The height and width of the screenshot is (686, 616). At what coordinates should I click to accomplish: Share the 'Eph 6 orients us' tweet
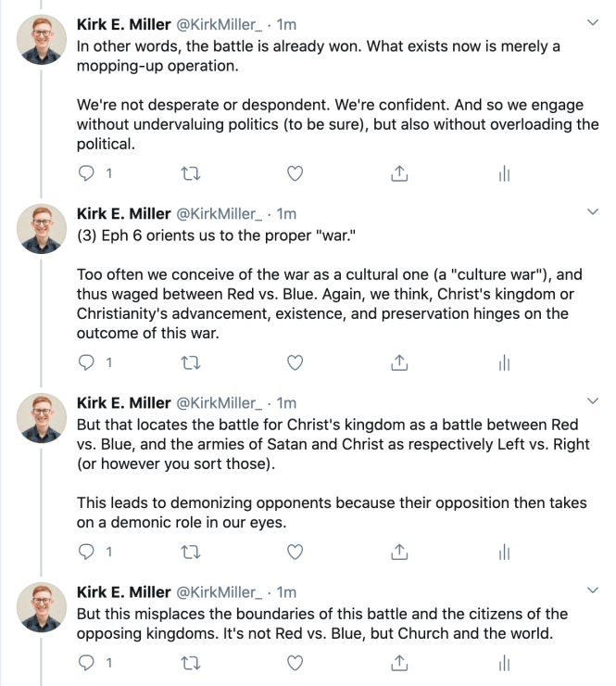click(x=400, y=362)
